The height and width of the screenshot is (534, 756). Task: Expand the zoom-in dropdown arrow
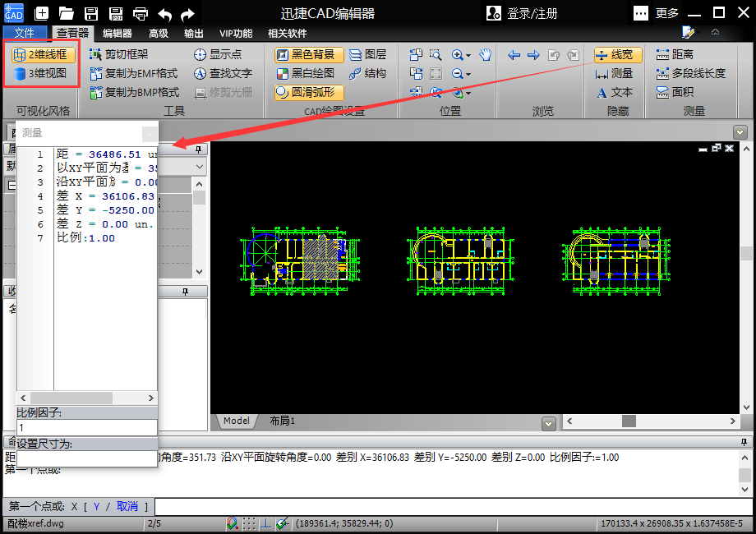468,56
